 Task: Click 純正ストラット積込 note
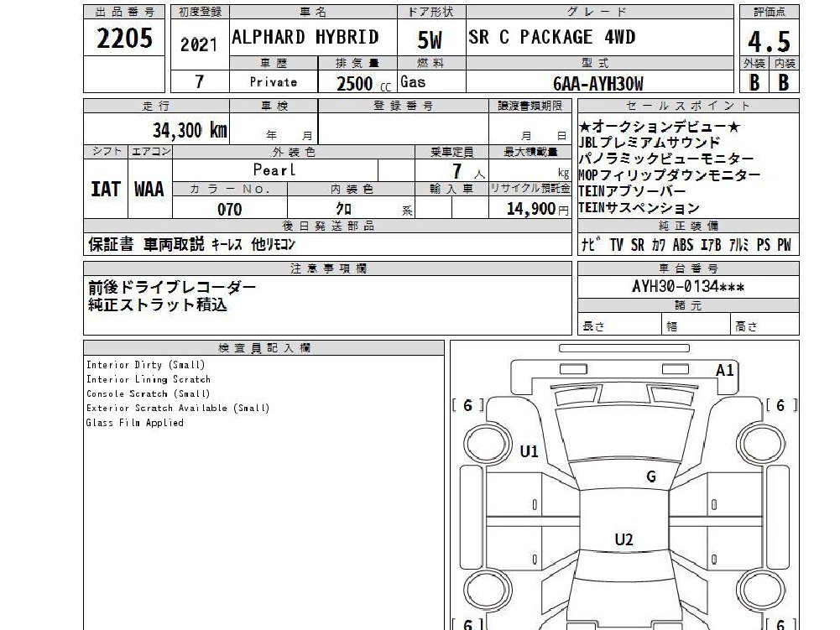pos(158,305)
